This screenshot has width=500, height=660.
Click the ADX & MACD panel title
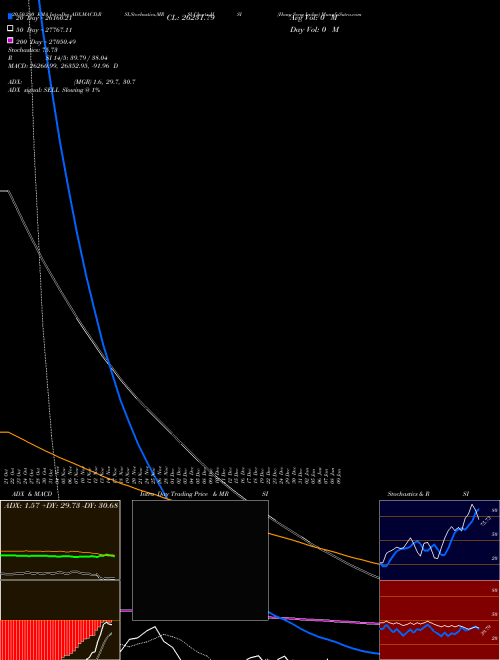coord(32,494)
